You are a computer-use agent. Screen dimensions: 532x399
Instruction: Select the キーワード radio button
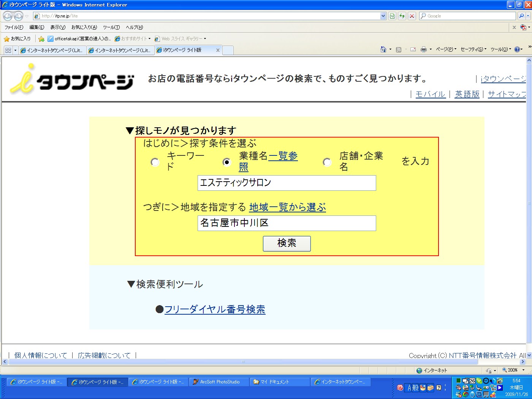point(155,162)
